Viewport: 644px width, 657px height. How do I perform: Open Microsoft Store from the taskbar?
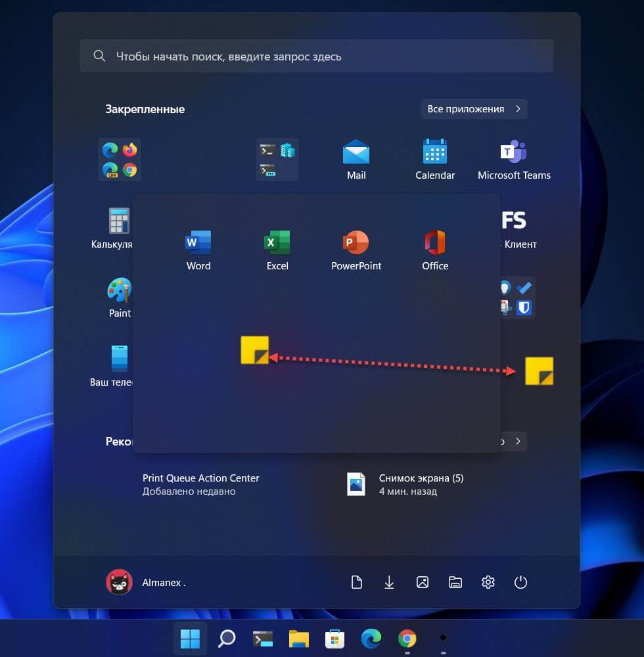click(334, 639)
